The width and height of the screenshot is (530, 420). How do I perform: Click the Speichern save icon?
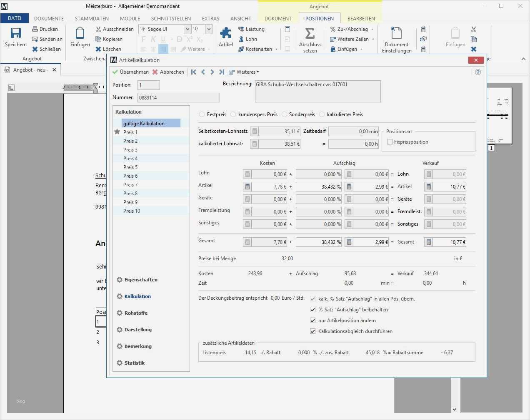[16, 33]
